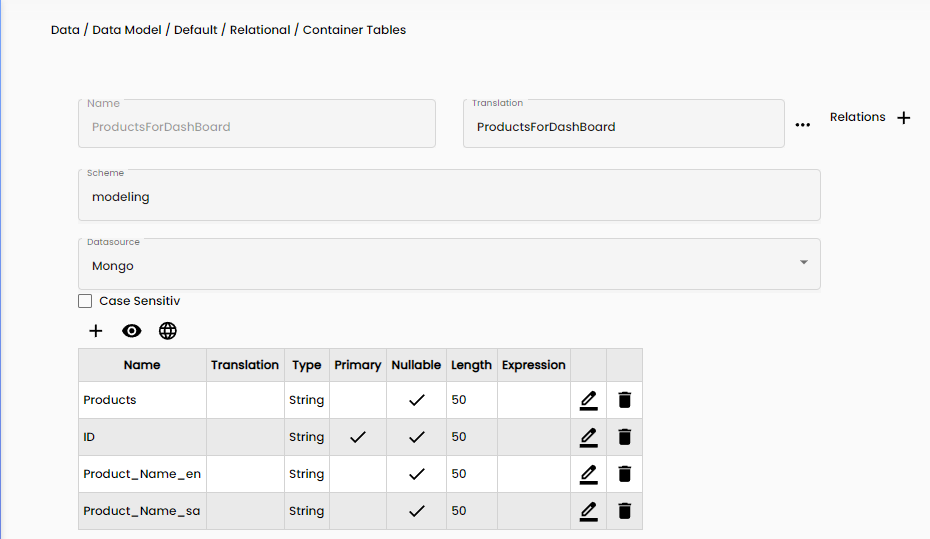Edit the ID column row

click(588, 437)
